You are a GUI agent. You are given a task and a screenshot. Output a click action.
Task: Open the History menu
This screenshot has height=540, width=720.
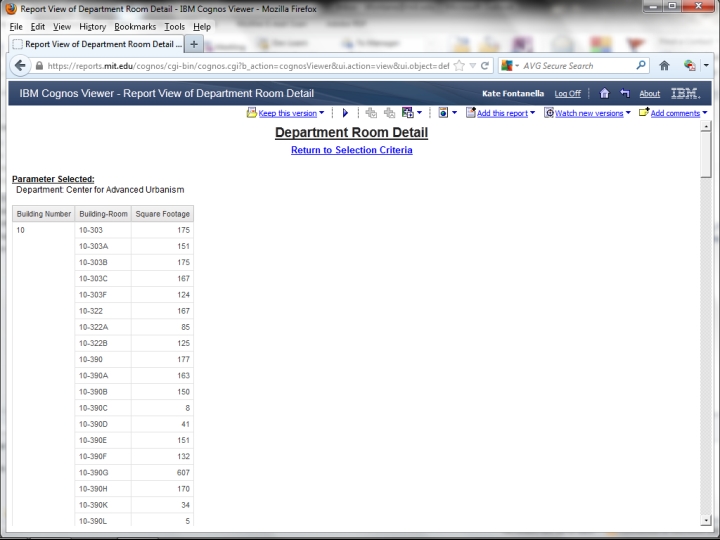tap(92, 26)
